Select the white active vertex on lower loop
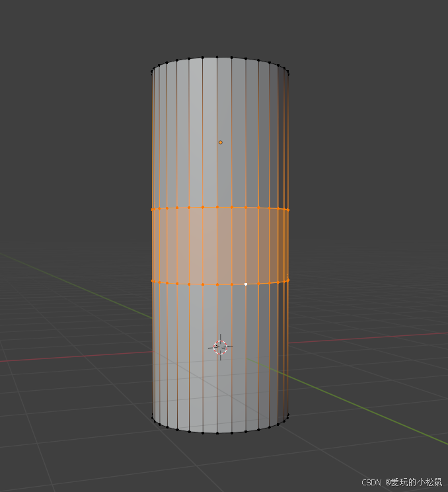Screen dimensions: 448x492 click(x=246, y=284)
